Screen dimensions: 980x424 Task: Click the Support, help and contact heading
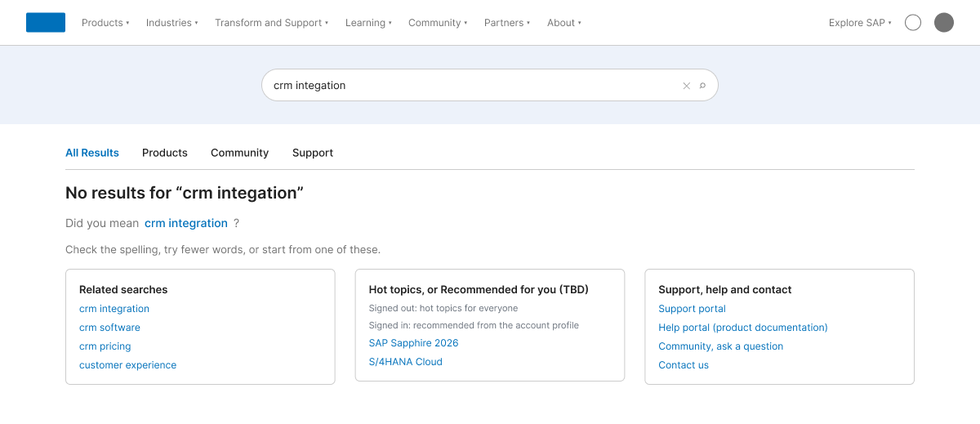point(725,289)
